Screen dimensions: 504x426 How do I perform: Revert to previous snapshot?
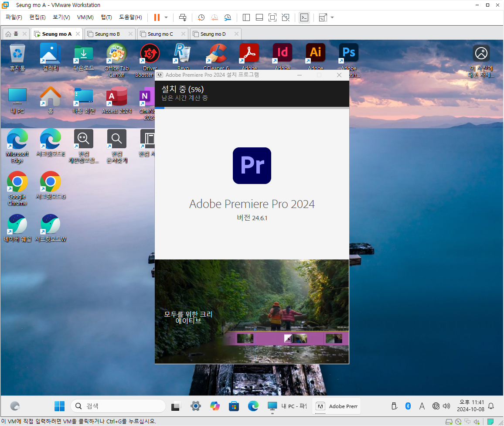215,17
